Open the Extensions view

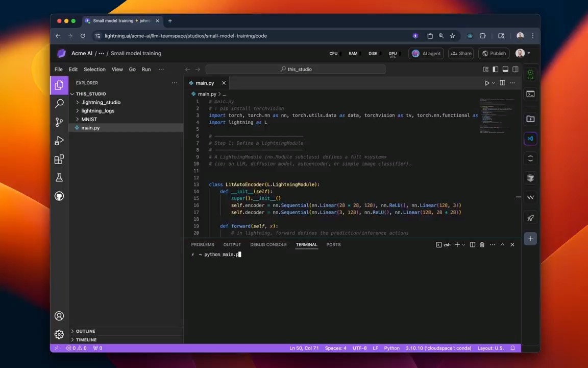[x=59, y=159]
